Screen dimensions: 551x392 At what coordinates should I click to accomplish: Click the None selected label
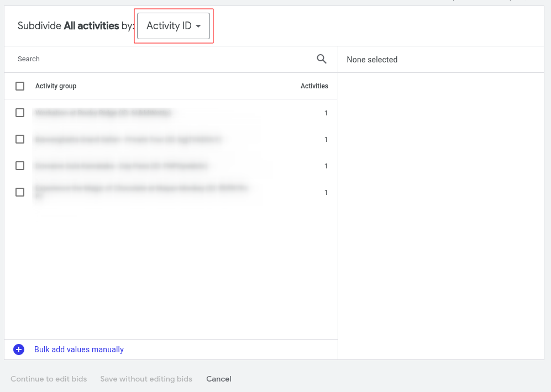tap(372, 60)
